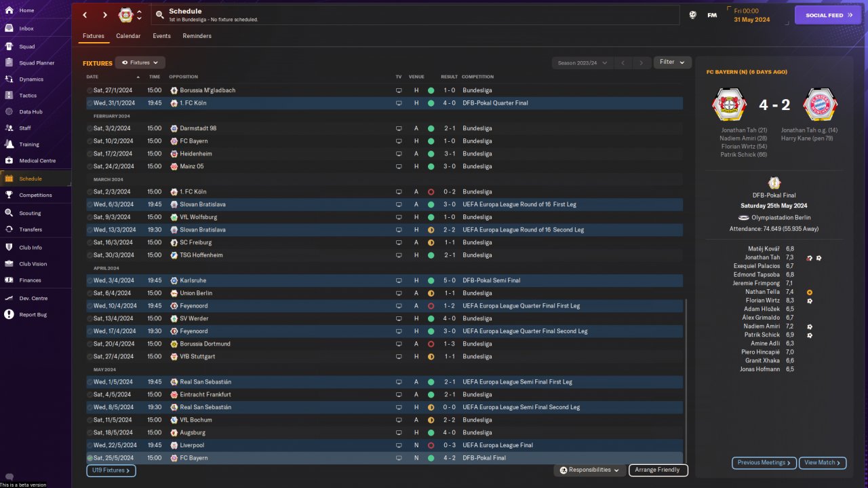Toggle the check circle for Heidenheim fixture

coord(90,154)
